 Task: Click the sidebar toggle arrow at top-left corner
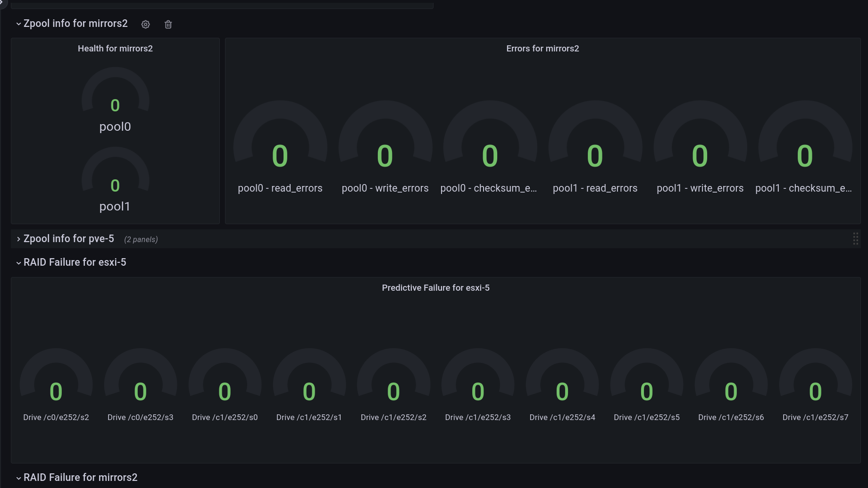click(2, 2)
